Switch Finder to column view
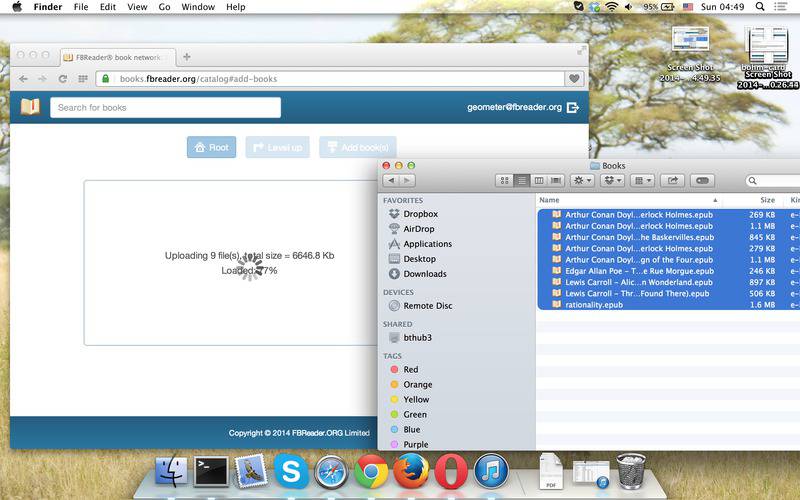The width and height of the screenshot is (800, 500). (539, 180)
